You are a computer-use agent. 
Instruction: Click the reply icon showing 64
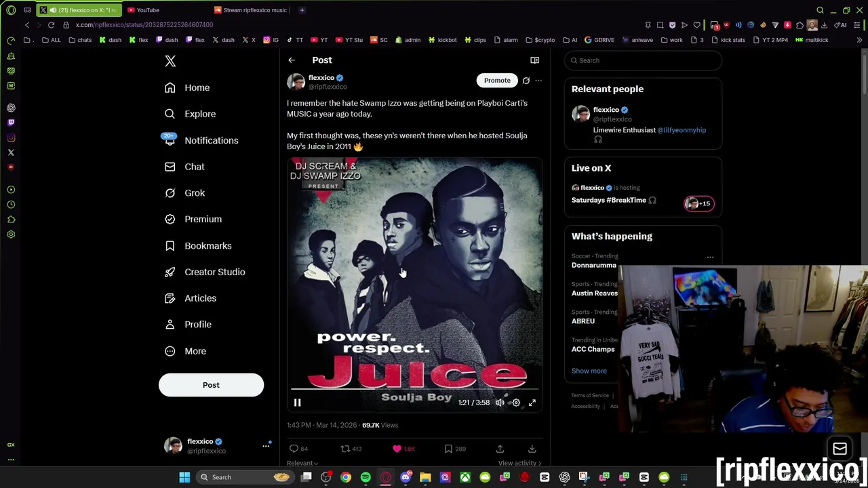coord(299,449)
